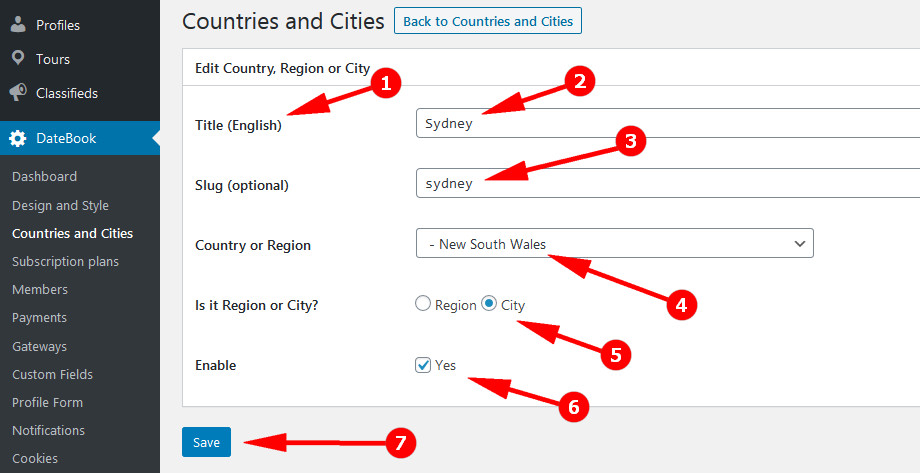The image size is (920, 473).
Task: Click the Profiles person icon
Action: pos(18,24)
